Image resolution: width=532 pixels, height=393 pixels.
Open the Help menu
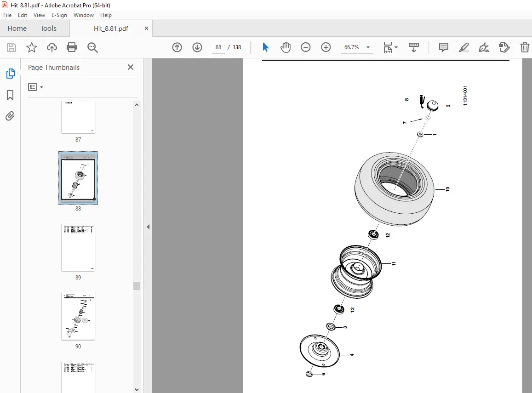pyautogui.click(x=106, y=15)
